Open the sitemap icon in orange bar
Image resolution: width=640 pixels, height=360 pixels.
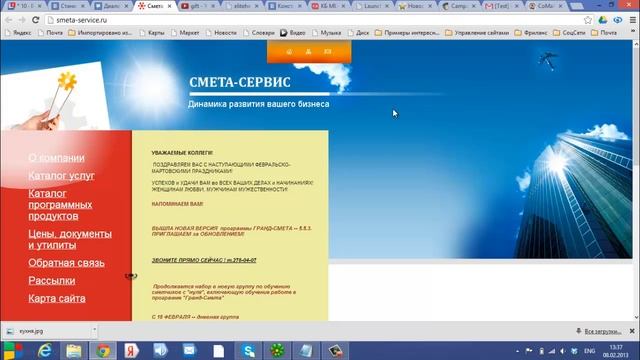tap(308, 52)
